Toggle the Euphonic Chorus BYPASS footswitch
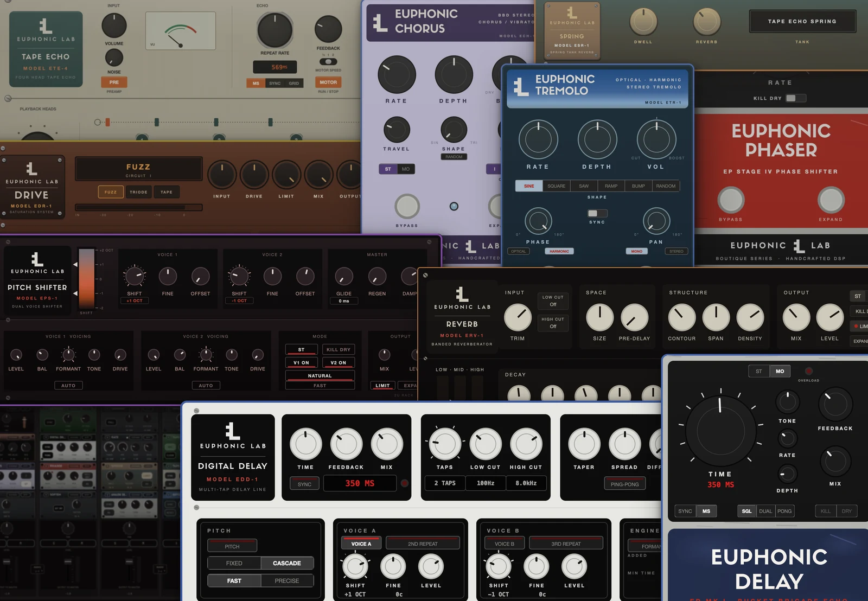Viewport: 868px width, 601px height. 407,207
